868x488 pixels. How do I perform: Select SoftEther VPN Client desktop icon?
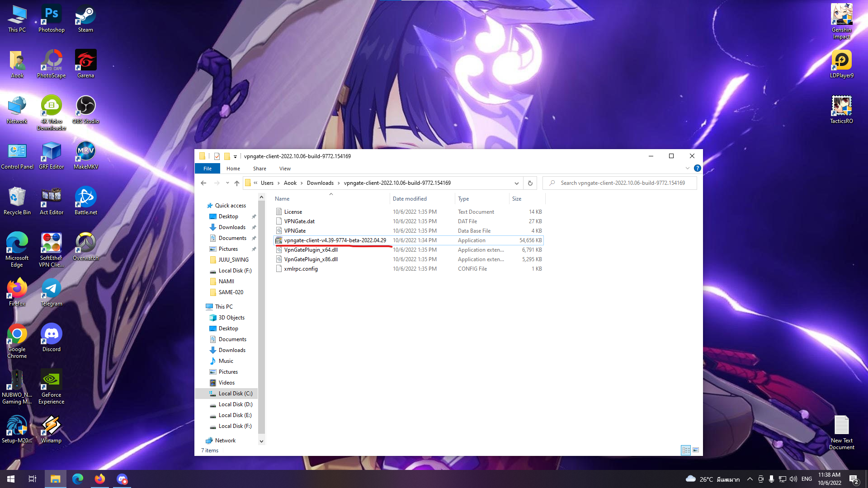pos(52,250)
